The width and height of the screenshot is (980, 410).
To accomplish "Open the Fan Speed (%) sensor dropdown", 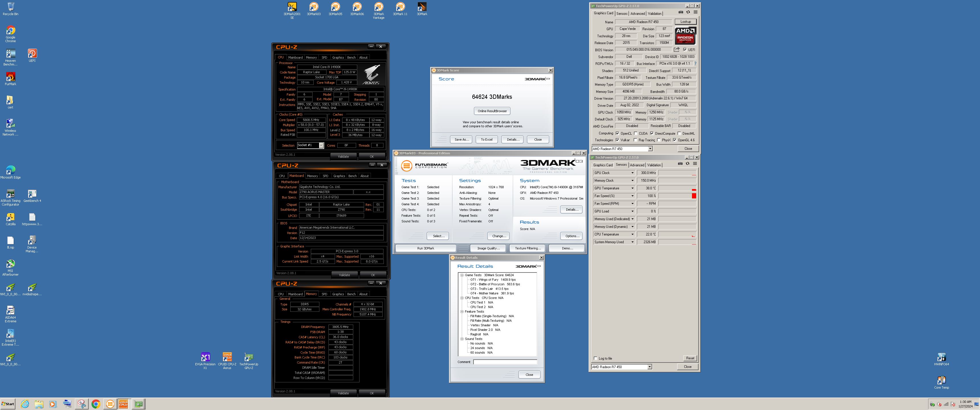I will click(632, 196).
